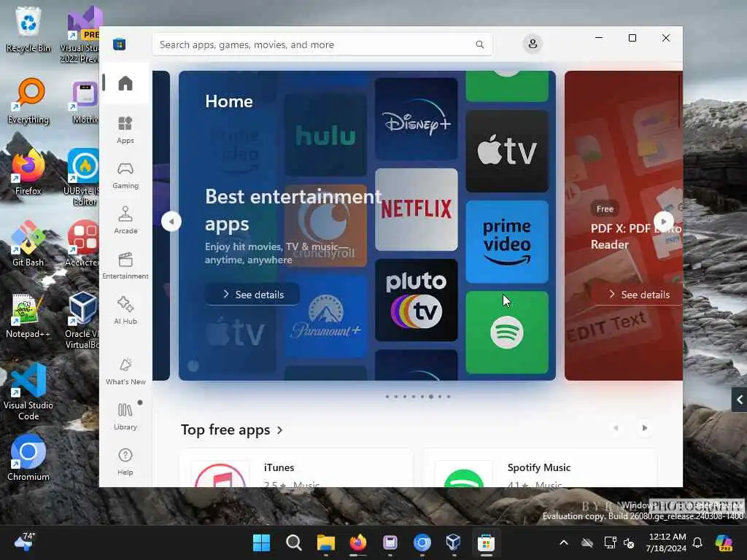Click the Paramount+ tile in the banner
Image resolution: width=747 pixels, height=560 pixels.
325,316
